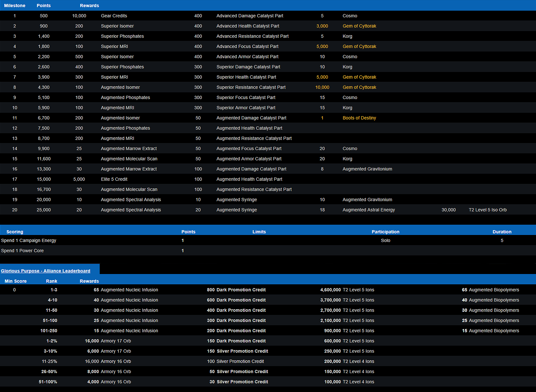Click 100 Silver Promotion Credit reward

[x=235, y=362]
